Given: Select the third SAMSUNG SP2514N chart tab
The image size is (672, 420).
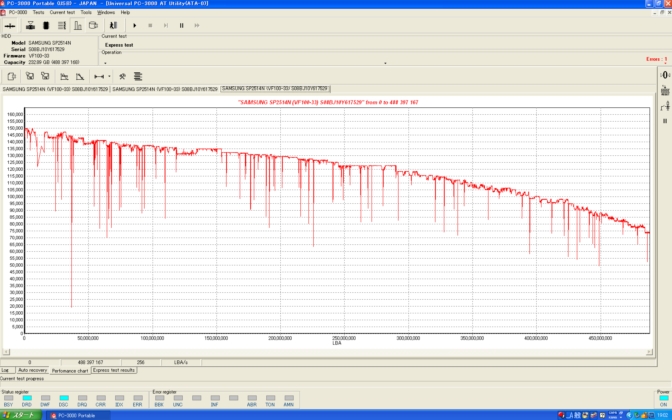Looking at the screenshot, I should (x=275, y=89).
